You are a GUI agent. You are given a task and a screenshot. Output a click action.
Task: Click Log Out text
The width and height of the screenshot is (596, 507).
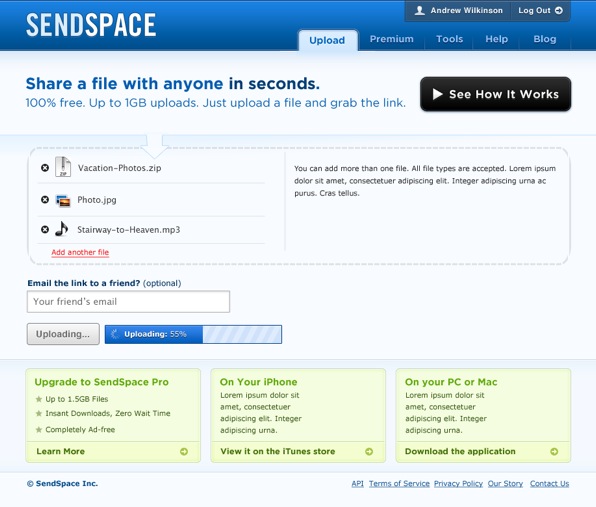(534, 11)
